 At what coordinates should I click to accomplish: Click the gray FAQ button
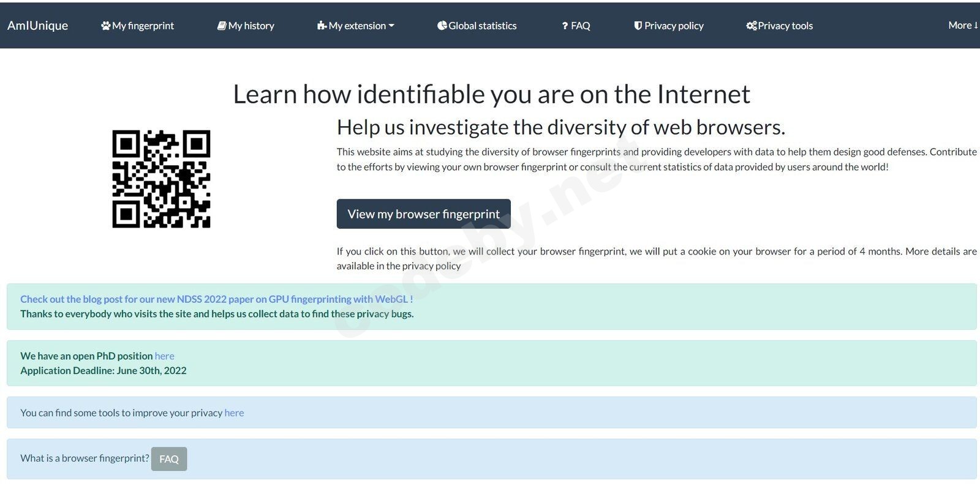pos(169,459)
